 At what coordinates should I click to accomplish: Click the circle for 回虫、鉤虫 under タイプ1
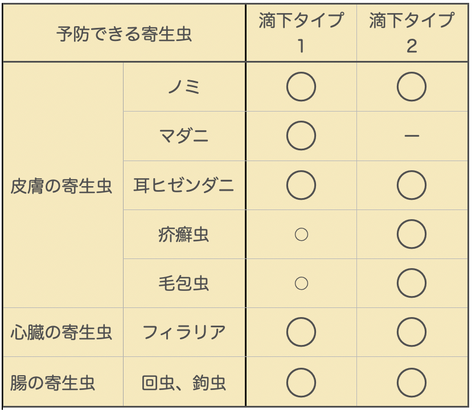[x=301, y=382]
